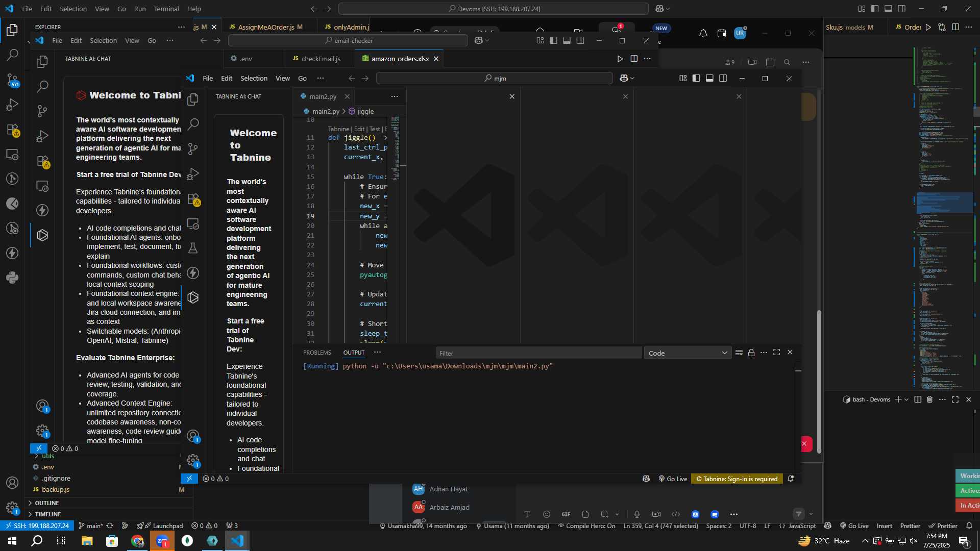Toggle Primary Side Bar in email-checker window
Viewport: 980px width, 551px height.
click(553, 40)
